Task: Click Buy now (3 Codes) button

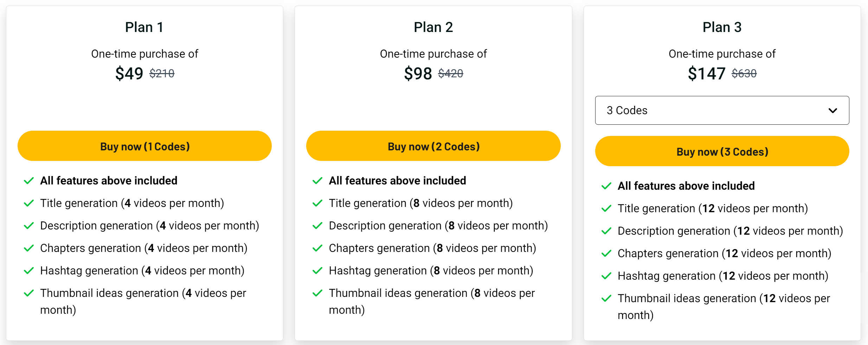Action: 722,151
